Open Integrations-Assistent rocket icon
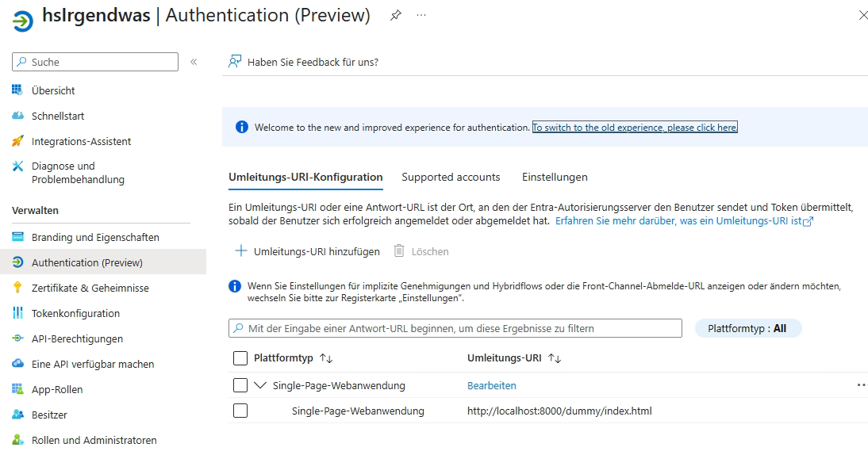The height and width of the screenshot is (451, 868). [18, 141]
